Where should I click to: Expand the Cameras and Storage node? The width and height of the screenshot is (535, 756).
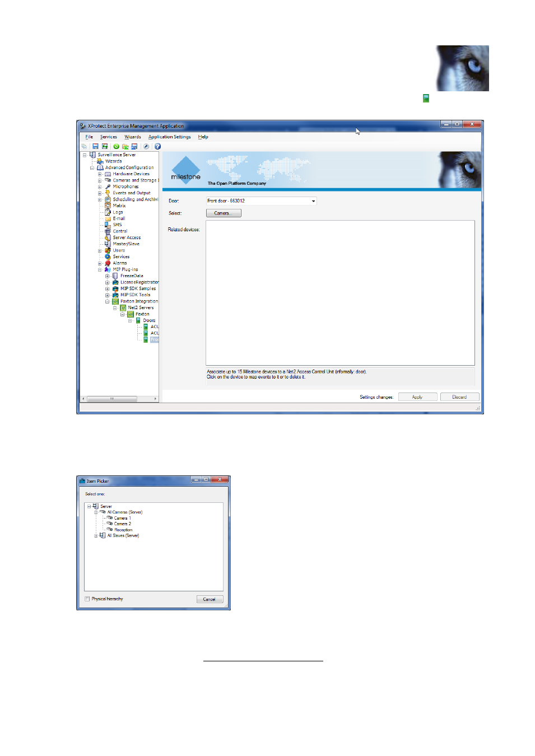coord(100,181)
